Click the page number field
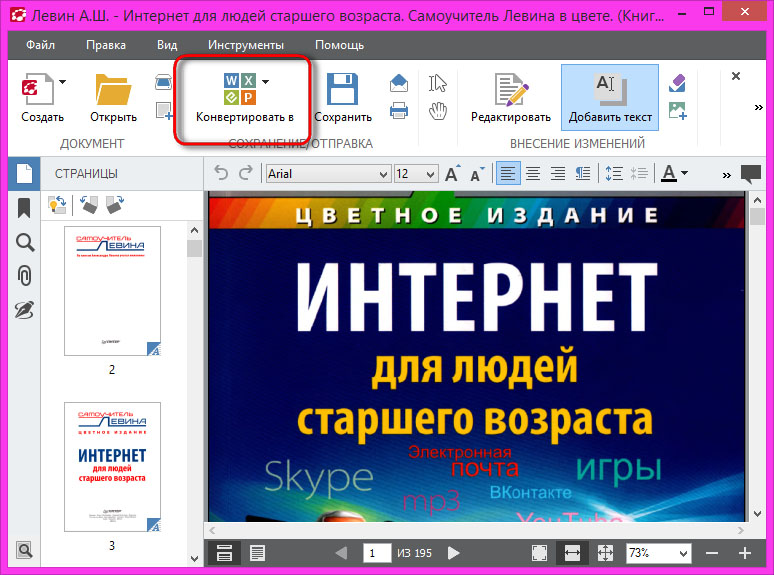The image size is (774, 575). click(377, 553)
